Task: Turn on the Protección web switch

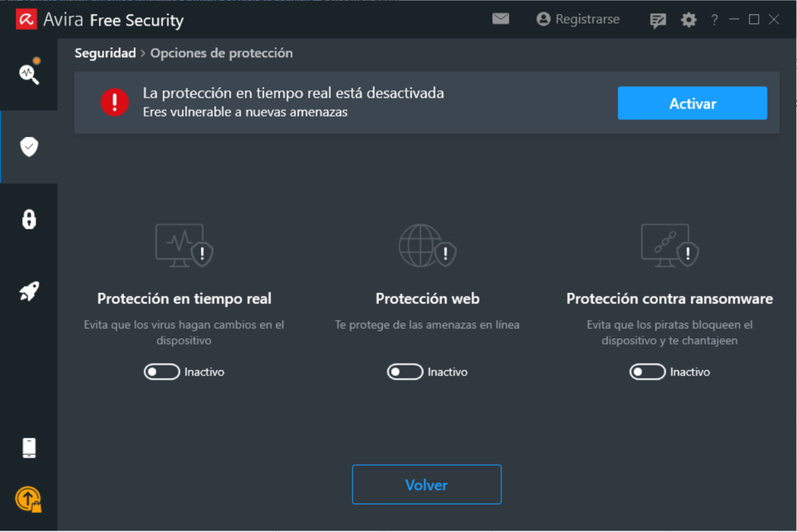Action: (404, 372)
